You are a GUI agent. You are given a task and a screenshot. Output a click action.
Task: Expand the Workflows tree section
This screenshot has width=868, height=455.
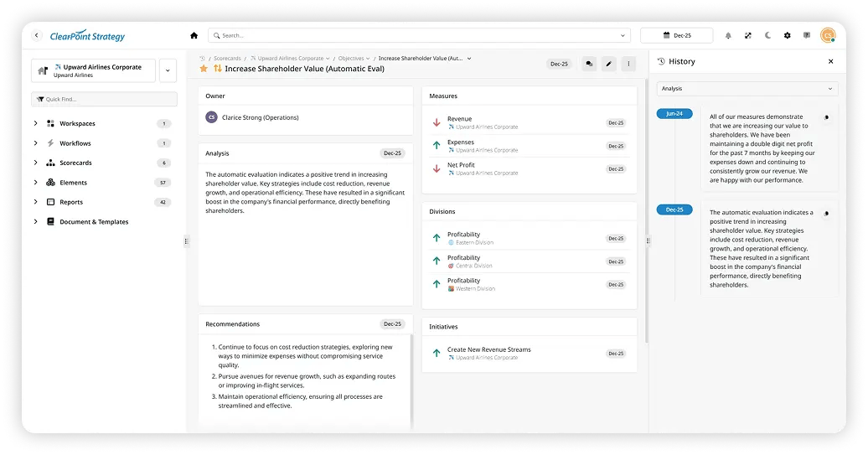(x=35, y=142)
